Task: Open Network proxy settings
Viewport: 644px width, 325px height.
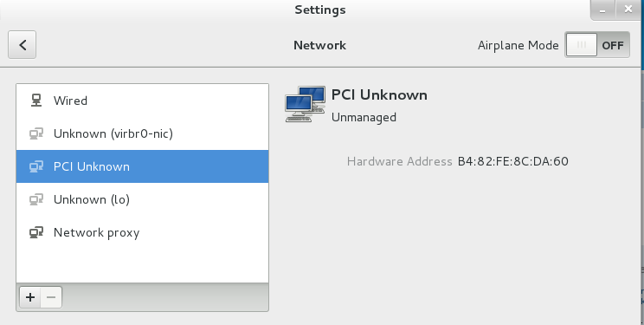Action: point(142,232)
